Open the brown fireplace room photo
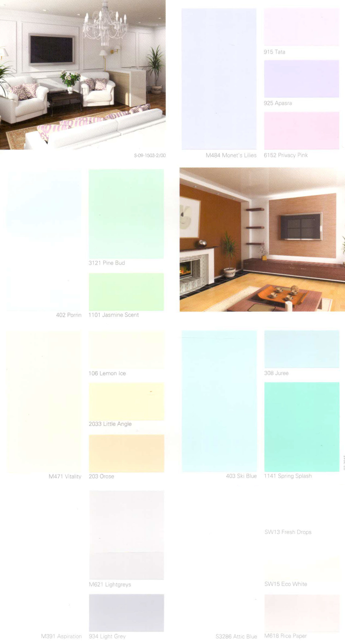The image size is (345, 644). (x=262, y=239)
